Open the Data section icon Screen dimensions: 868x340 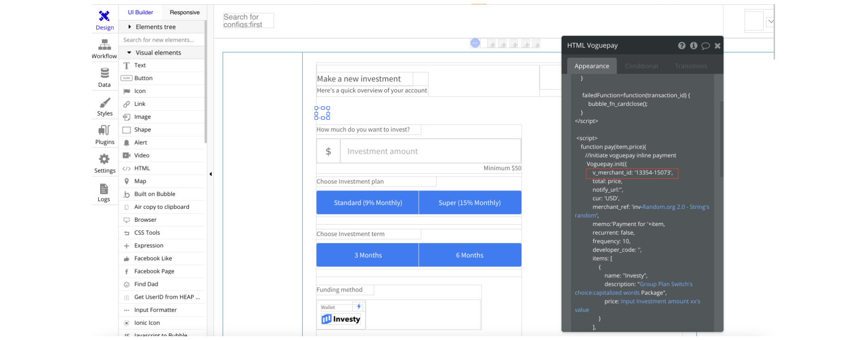point(104,78)
